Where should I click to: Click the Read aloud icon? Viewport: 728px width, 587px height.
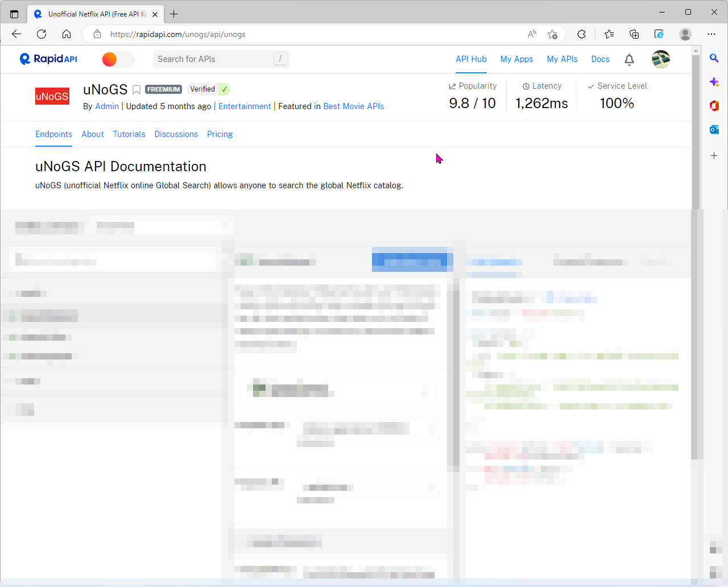point(532,34)
